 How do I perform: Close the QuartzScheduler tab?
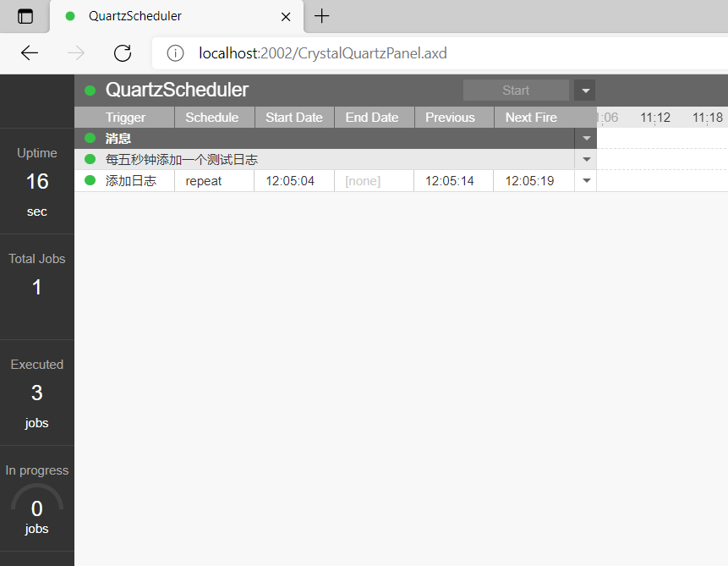coord(286,17)
